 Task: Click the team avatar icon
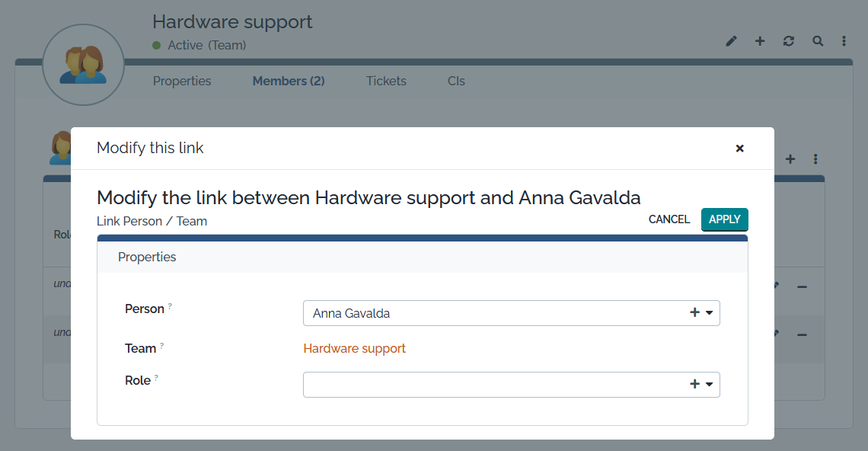[x=83, y=65]
